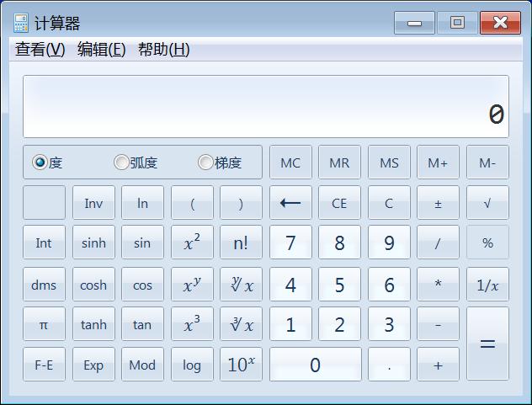Click the digit 5 key
Image resolution: width=532 pixels, height=405 pixels.
pyautogui.click(x=339, y=284)
